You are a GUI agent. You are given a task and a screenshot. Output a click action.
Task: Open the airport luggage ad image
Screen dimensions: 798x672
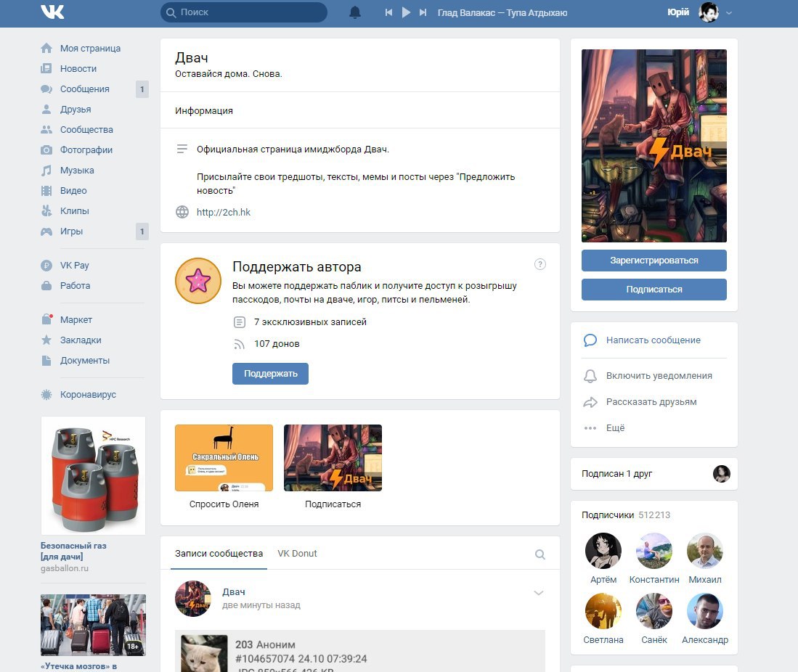click(x=93, y=626)
